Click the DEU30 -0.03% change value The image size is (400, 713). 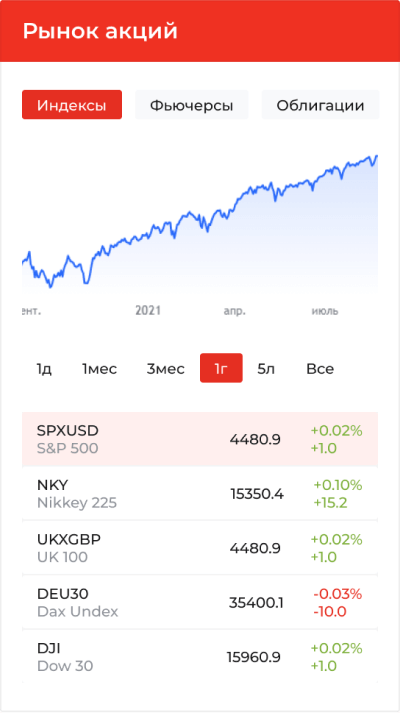[x=338, y=594]
